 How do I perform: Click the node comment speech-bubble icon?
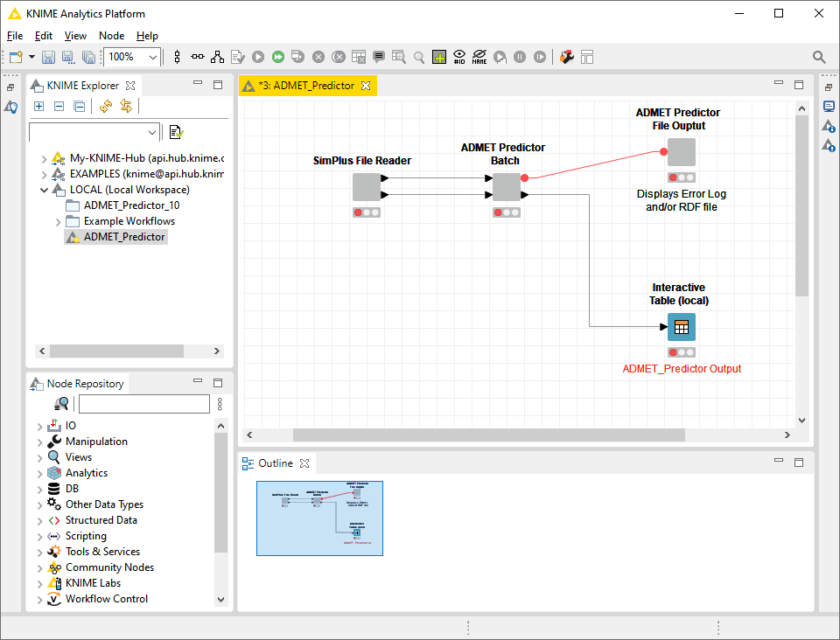[379, 57]
